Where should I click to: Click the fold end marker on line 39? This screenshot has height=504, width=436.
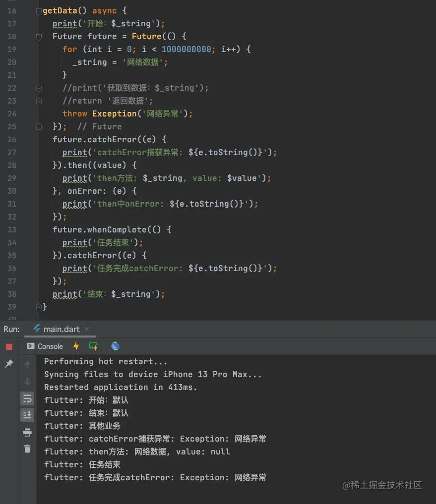tap(39, 307)
